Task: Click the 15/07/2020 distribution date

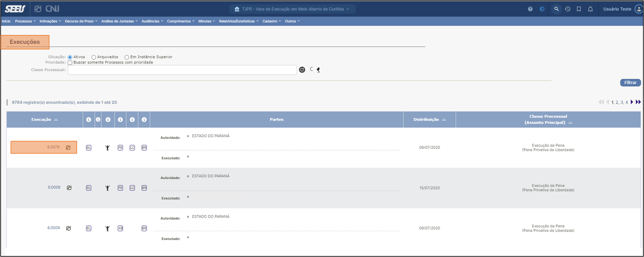Action: [430, 188]
